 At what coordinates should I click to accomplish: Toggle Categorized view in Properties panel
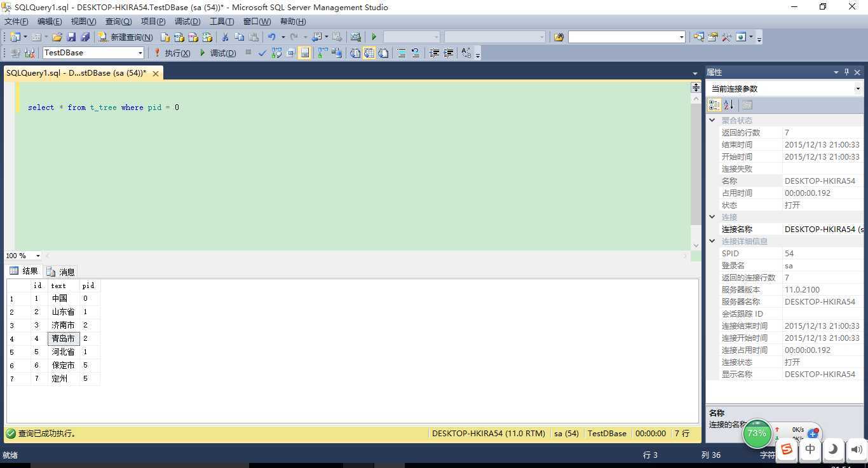[714, 105]
